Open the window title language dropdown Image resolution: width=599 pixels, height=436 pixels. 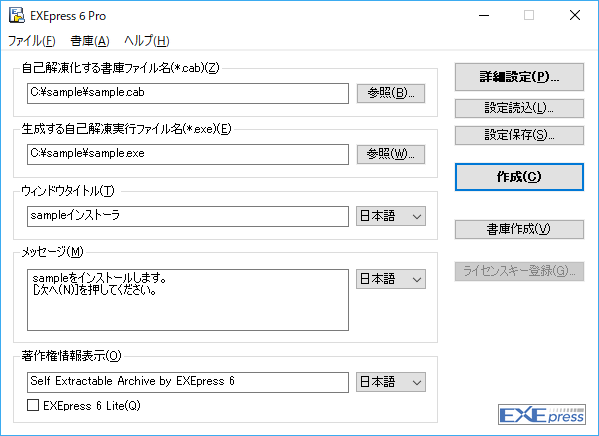point(391,216)
